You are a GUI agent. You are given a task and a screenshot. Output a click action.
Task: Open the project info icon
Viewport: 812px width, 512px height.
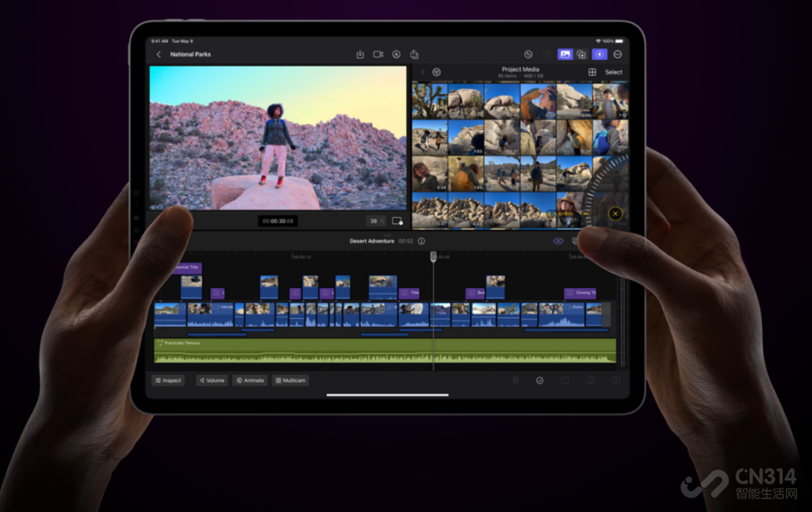coord(421,241)
